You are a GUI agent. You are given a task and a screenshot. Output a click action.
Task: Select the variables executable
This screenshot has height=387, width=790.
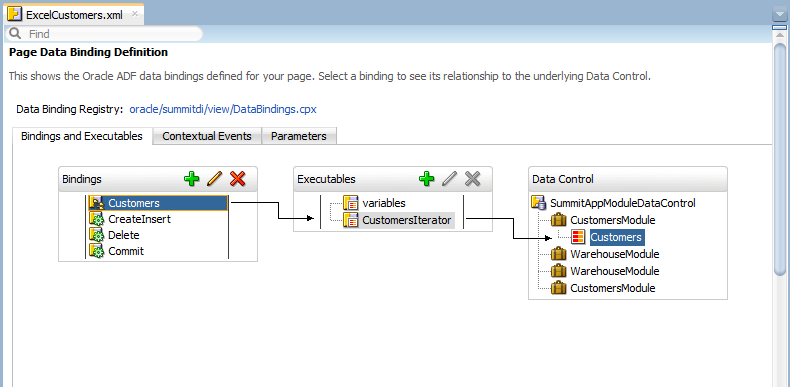coord(384,203)
